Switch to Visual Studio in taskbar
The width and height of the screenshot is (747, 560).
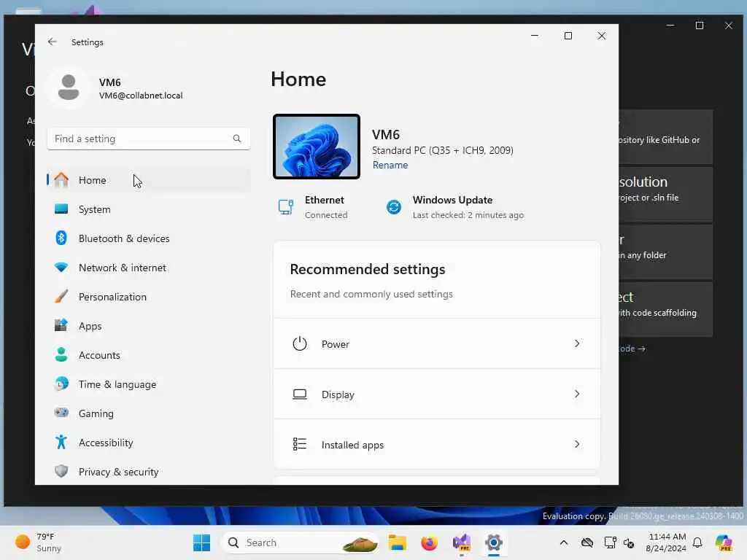[462, 542]
